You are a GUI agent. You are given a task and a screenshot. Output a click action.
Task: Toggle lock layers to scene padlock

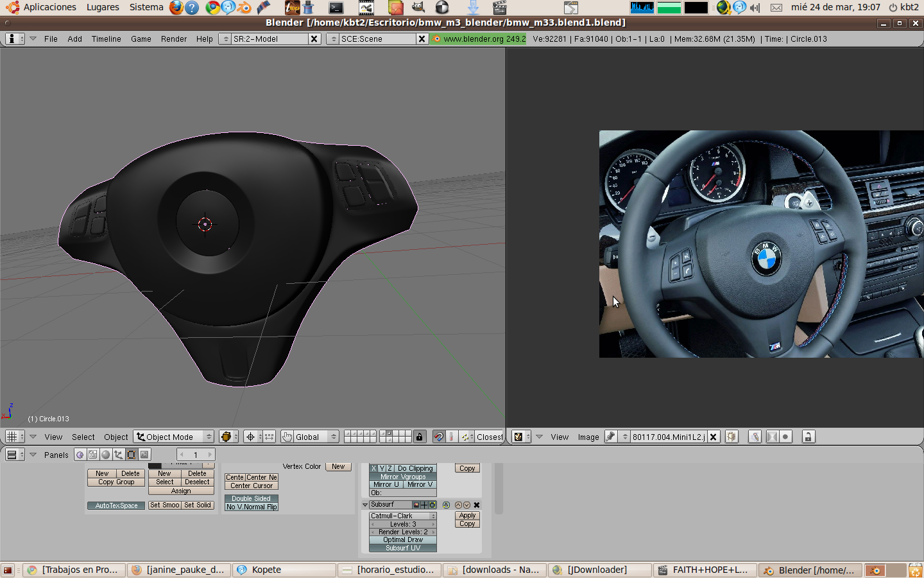(x=420, y=437)
